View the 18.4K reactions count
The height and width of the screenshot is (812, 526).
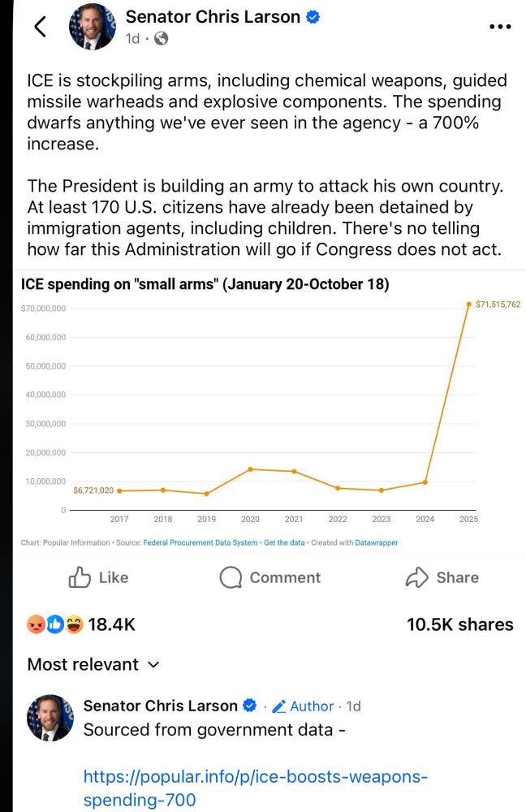click(111, 624)
